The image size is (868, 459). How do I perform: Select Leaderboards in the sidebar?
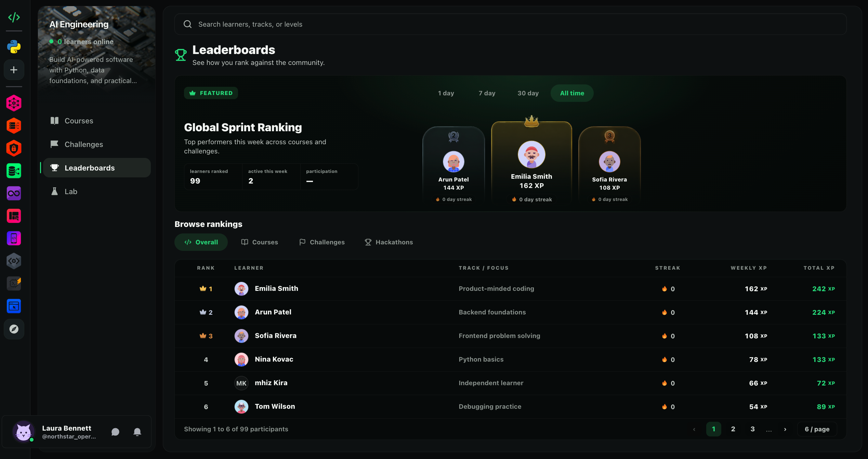coord(97,168)
